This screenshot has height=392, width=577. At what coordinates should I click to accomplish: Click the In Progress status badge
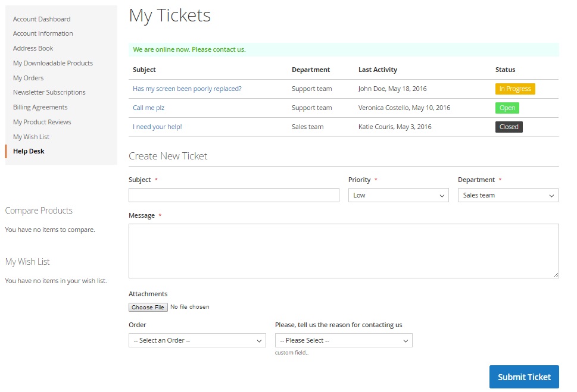pyautogui.click(x=515, y=89)
